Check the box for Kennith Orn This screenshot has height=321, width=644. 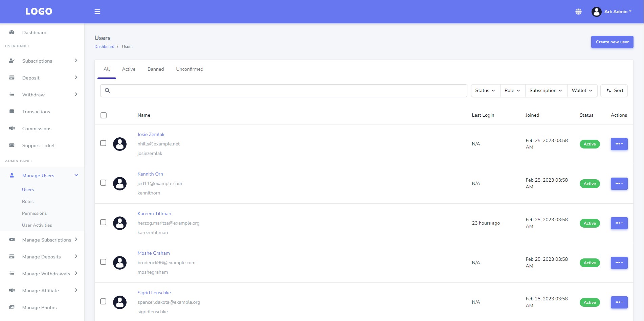[103, 183]
